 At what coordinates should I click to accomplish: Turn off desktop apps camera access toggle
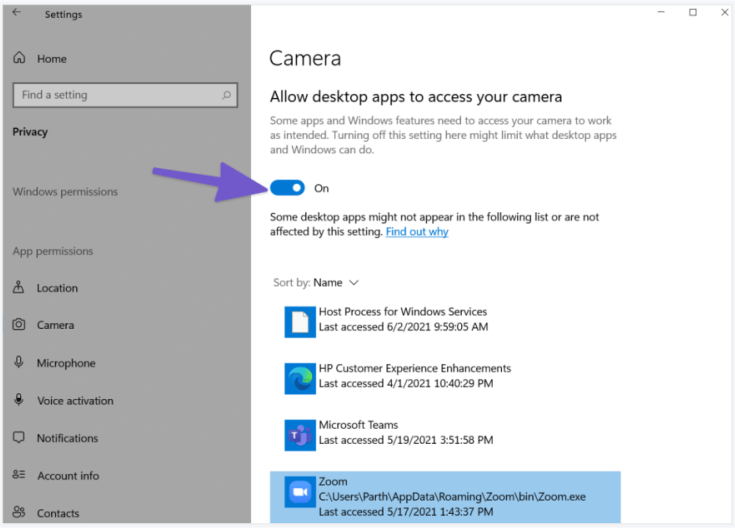pyautogui.click(x=287, y=188)
